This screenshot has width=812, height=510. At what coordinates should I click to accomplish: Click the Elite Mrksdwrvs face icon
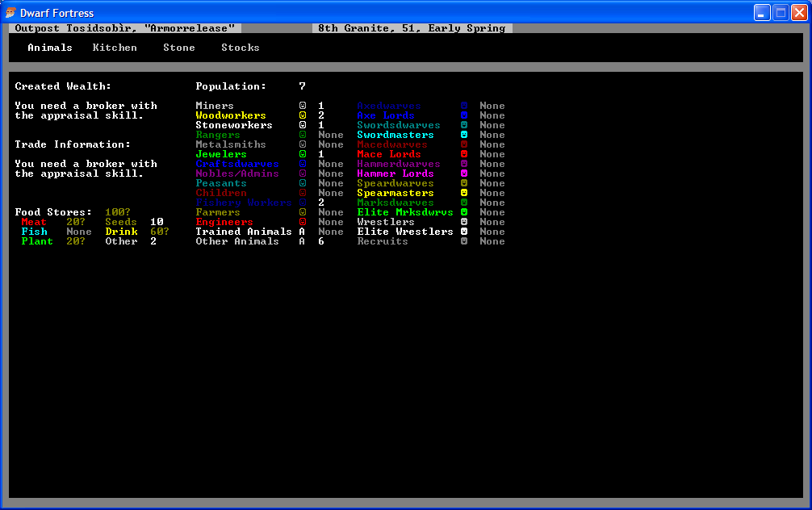(464, 212)
